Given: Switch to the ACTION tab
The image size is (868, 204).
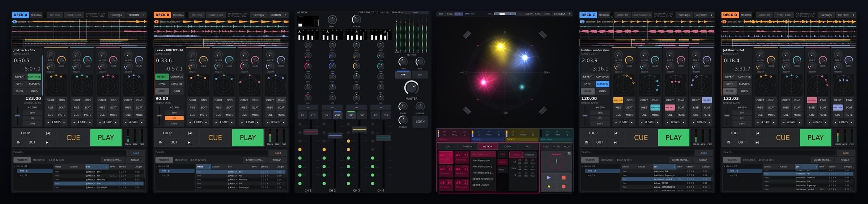Looking at the screenshot, I should tap(488, 146).
